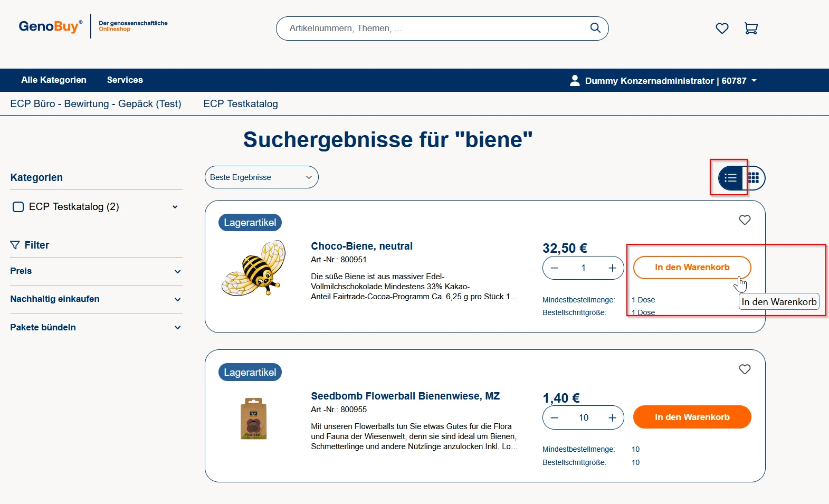Add Choco-Biene to wishlist via heart
Image resolution: width=829 pixels, height=504 pixels.
coord(745,220)
